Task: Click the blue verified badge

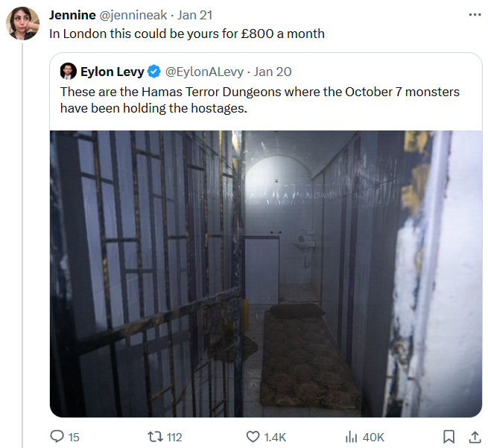Action: [153, 72]
